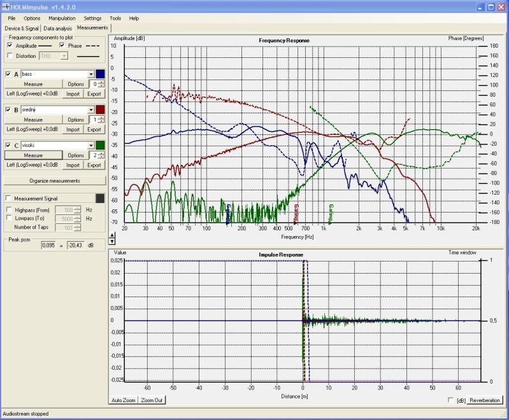This screenshot has width=509, height=420.
Task: Click the Highpass frequency field
Action: 68,210
